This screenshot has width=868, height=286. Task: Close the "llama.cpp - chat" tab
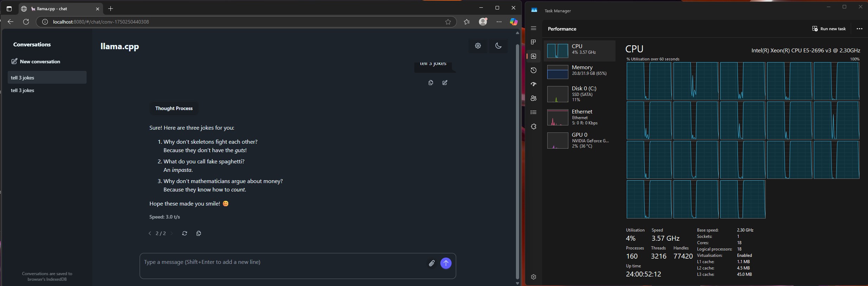point(97,9)
